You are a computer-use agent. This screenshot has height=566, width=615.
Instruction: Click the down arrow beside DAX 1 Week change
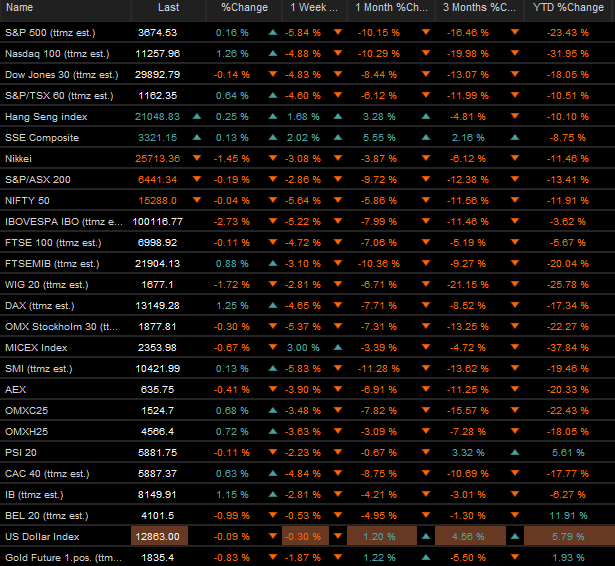pos(339,306)
